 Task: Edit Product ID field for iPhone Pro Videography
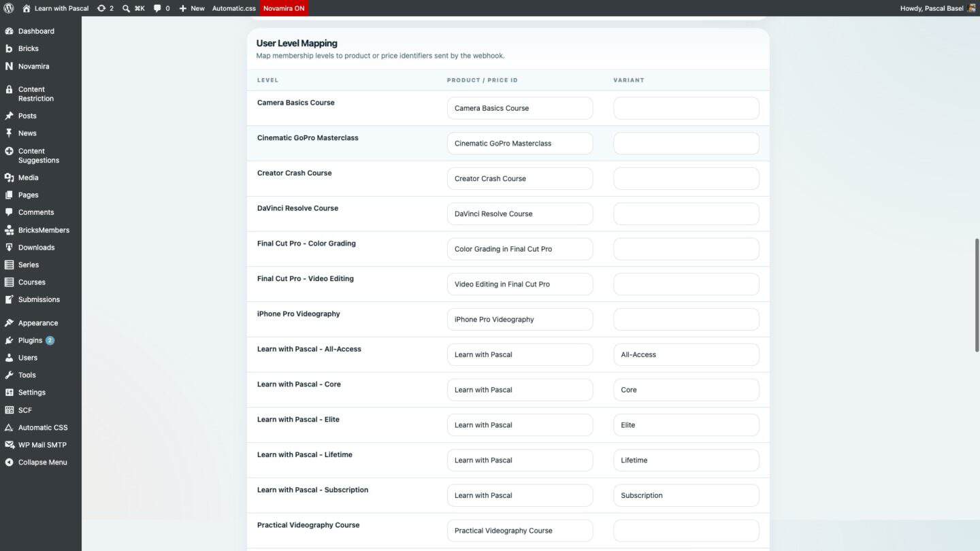520,319
